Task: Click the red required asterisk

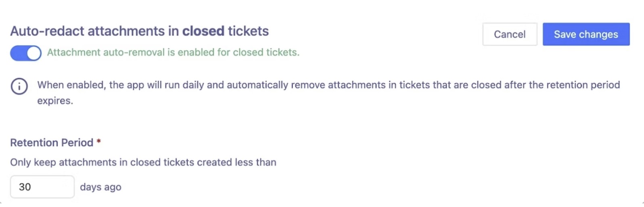Action: pyautogui.click(x=98, y=142)
